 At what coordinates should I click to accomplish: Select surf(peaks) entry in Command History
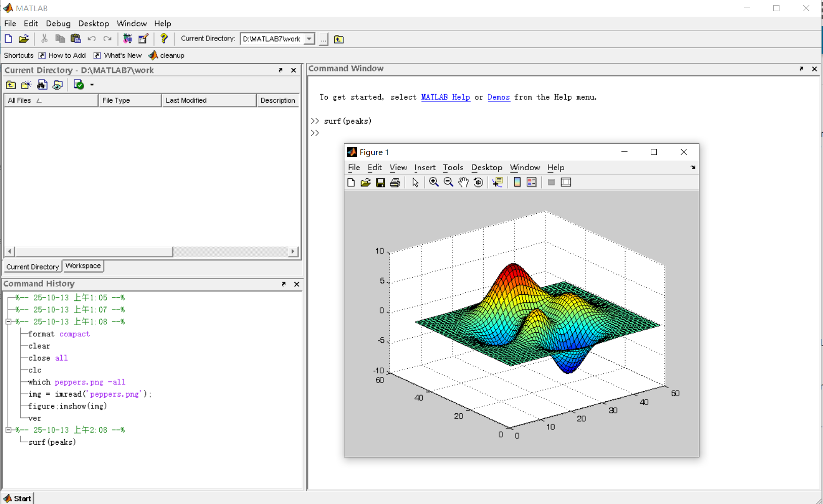click(x=52, y=442)
